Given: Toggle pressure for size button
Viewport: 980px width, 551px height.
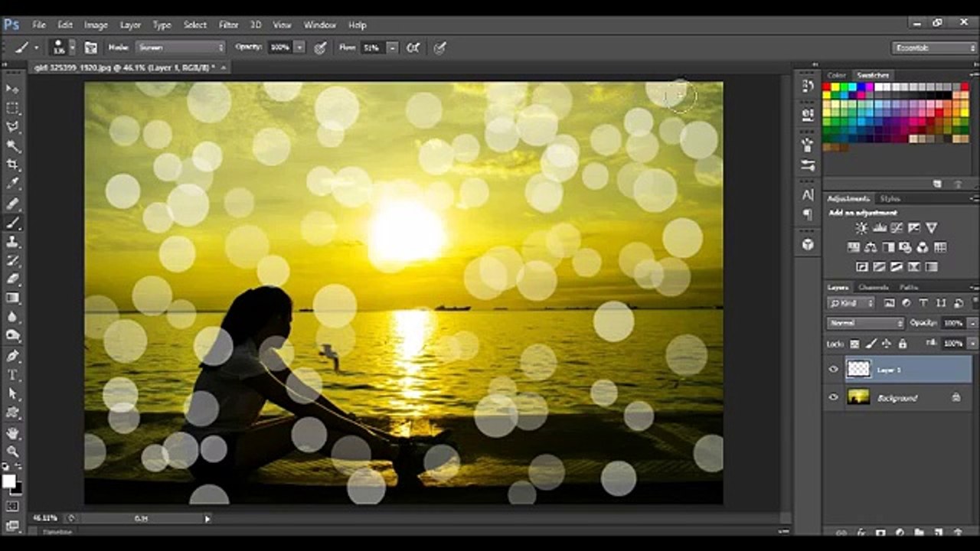Looking at the screenshot, I should tap(439, 47).
